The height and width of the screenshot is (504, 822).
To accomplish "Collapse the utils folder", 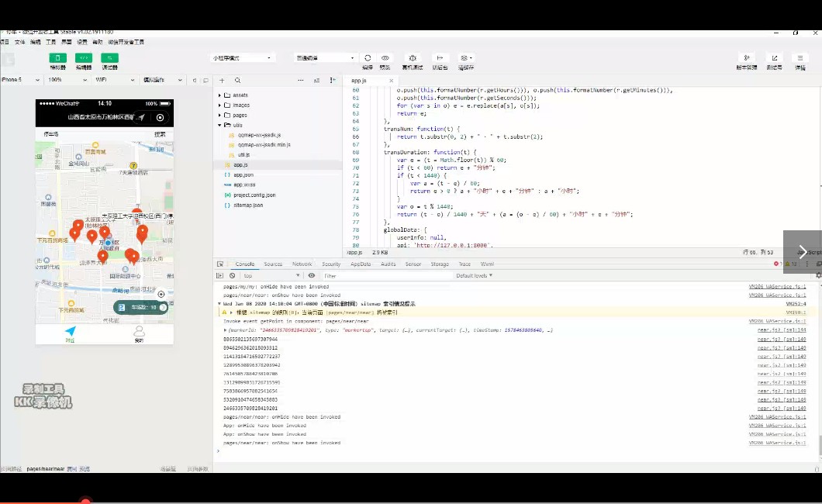I will point(219,125).
